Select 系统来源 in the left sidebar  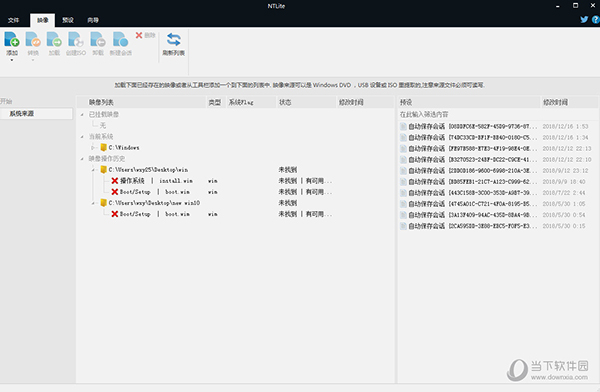pos(36,114)
